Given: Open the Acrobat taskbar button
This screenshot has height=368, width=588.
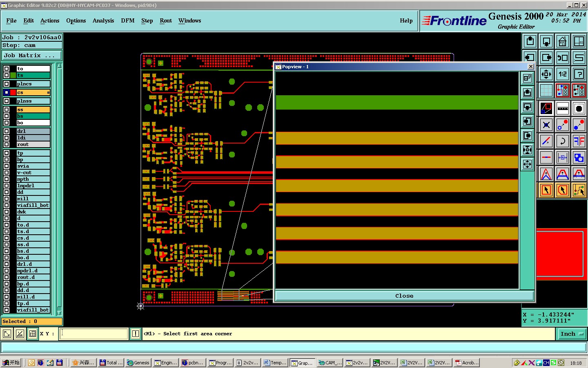Looking at the screenshot, I should (x=467, y=363).
